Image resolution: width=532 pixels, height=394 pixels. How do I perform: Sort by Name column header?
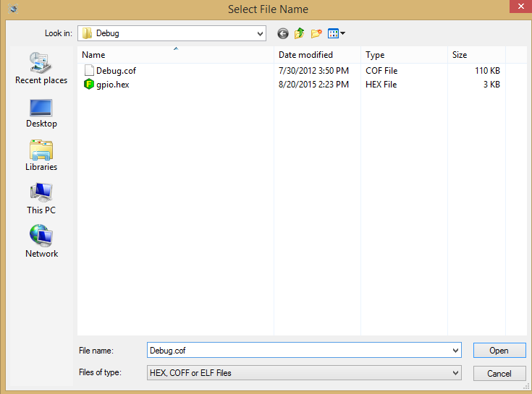point(175,55)
